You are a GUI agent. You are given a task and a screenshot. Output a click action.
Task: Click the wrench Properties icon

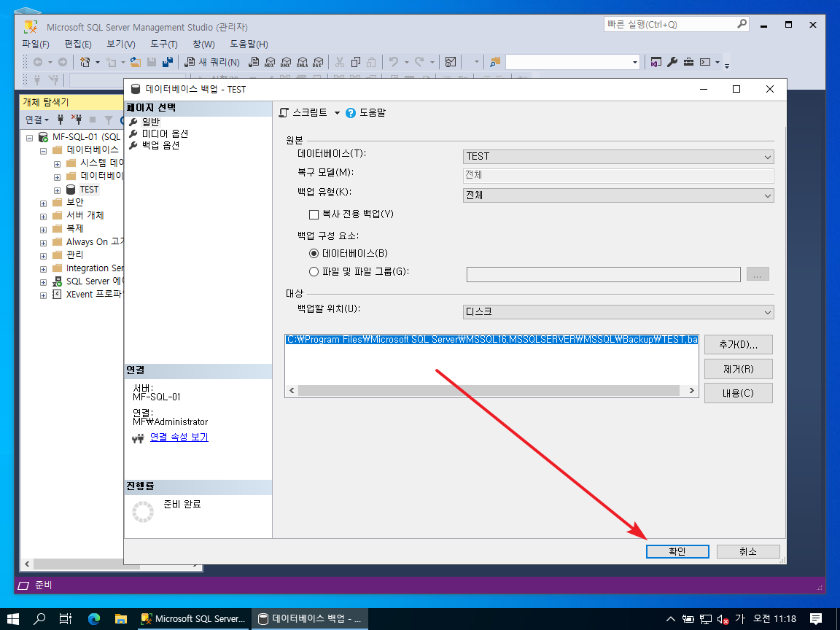click(672, 62)
